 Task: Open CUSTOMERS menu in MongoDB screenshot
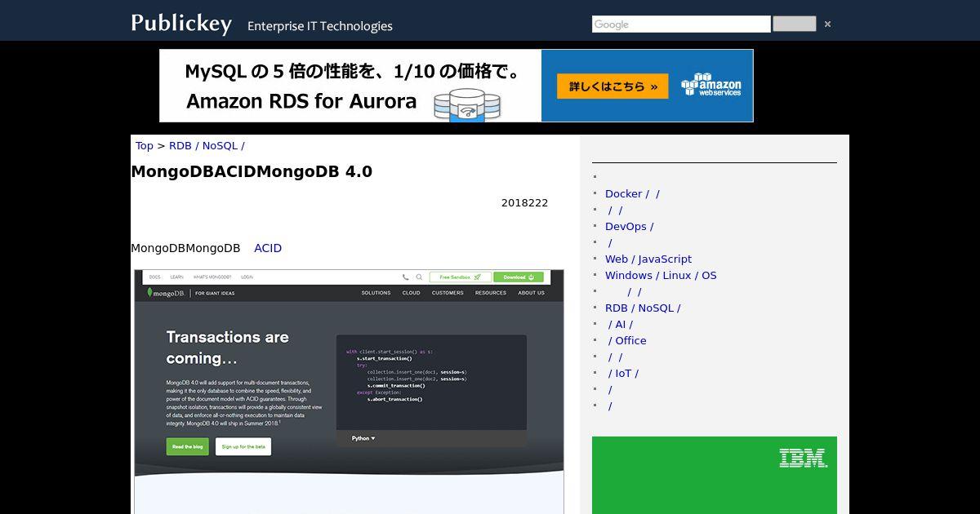(448, 293)
